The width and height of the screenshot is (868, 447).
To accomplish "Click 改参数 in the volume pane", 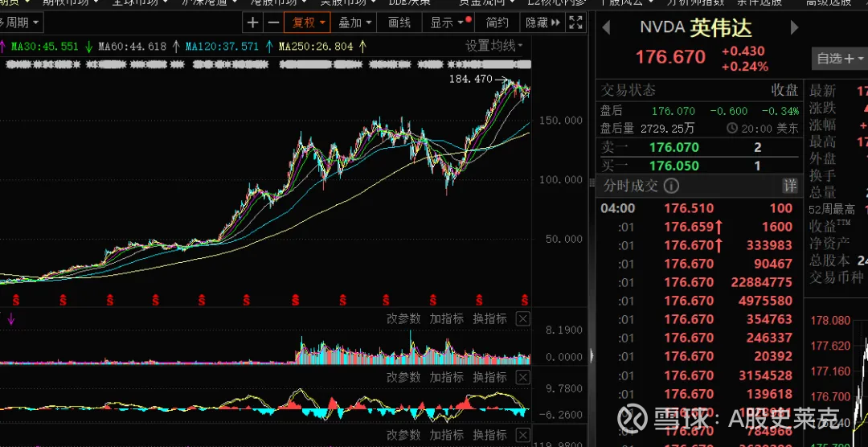I will coord(403,318).
